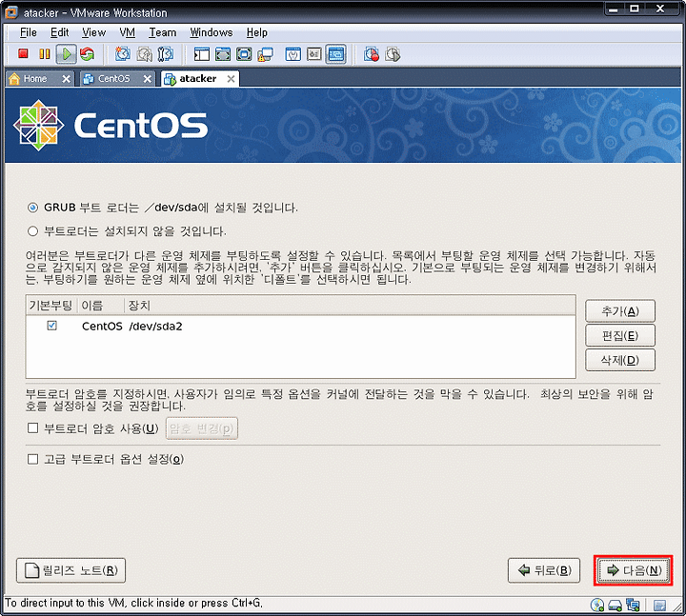
Task: Click the name column header
Action: (x=101, y=306)
